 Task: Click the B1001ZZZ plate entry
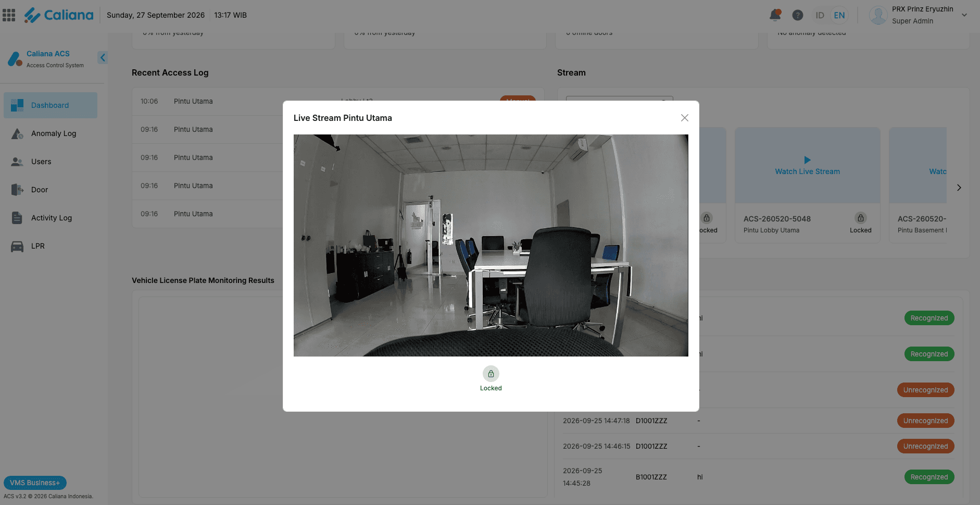[x=651, y=477]
